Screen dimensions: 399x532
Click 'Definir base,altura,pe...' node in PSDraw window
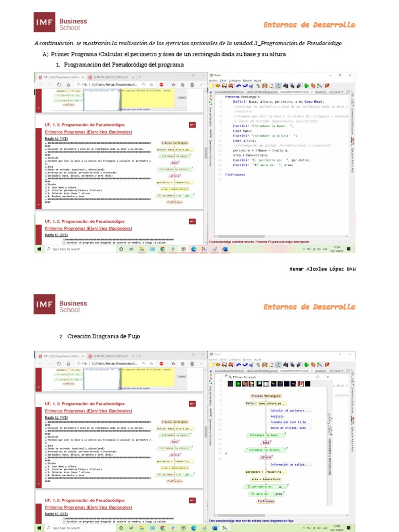[266, 403]
